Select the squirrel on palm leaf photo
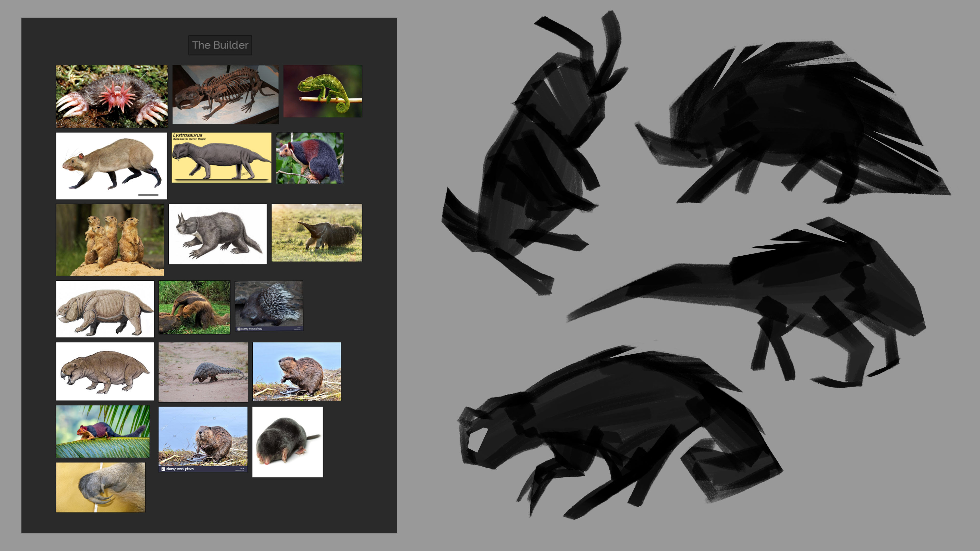The image size is (980, 551). click(103, 431)
